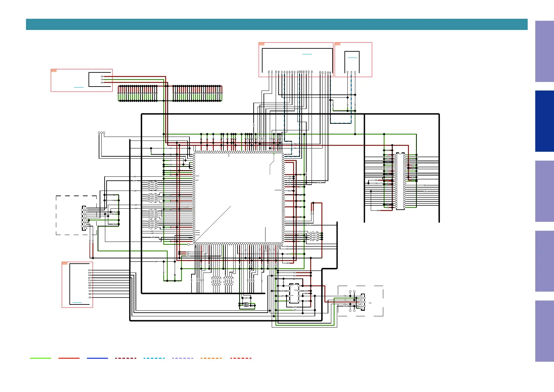The height and width of the screenshot is (392, 554).
Task: Follow the teal link in the bottom-left connector box
Action: pyautogui.click(x=77, y=302)
